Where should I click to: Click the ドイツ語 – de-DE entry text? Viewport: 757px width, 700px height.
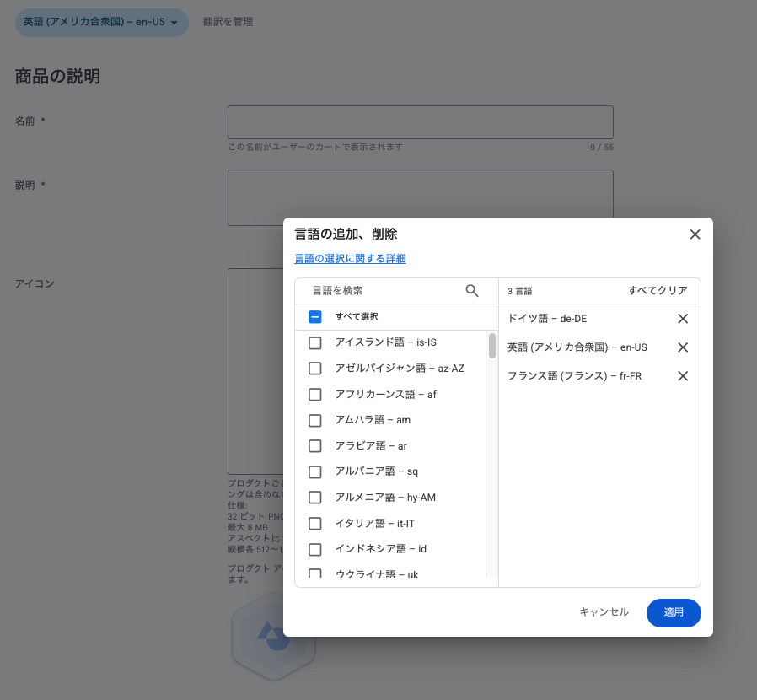click(x=547, y=319)
